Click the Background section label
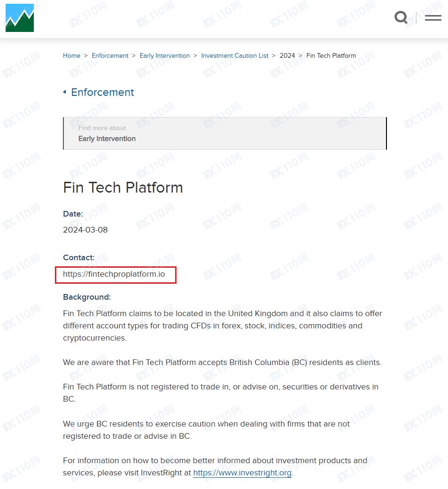448x489 pixels. point(87,297)
